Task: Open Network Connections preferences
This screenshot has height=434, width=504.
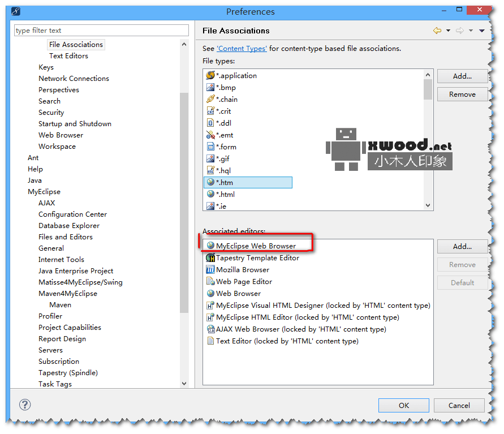Action: 74,79
